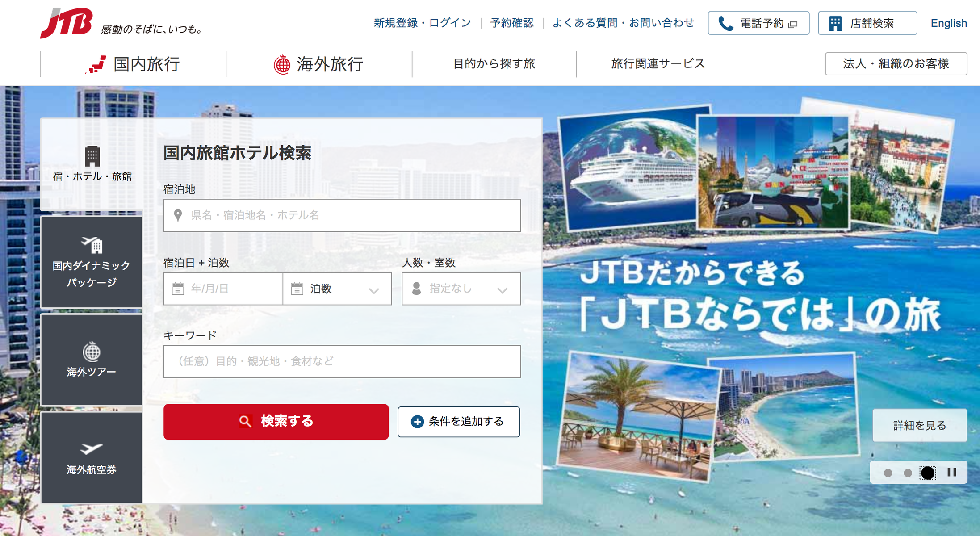Click the globe icon above 海外ツアー
The image size is (980, 536).
coord(92,352)
